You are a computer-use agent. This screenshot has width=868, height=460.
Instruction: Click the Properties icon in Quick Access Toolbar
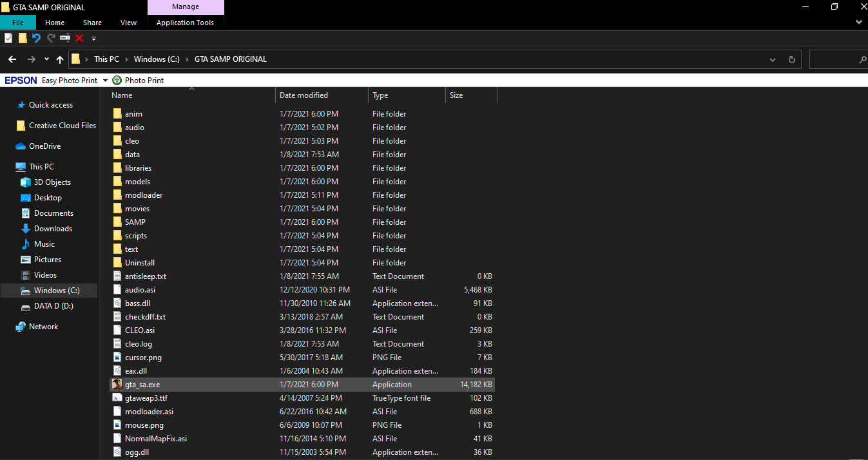(x=8, y=38)
